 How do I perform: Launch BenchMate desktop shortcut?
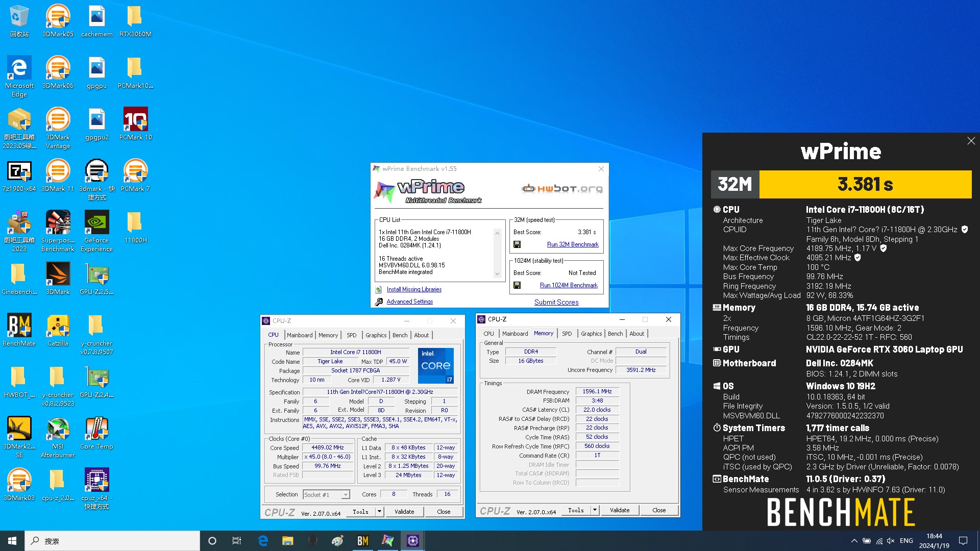(19, 330)
